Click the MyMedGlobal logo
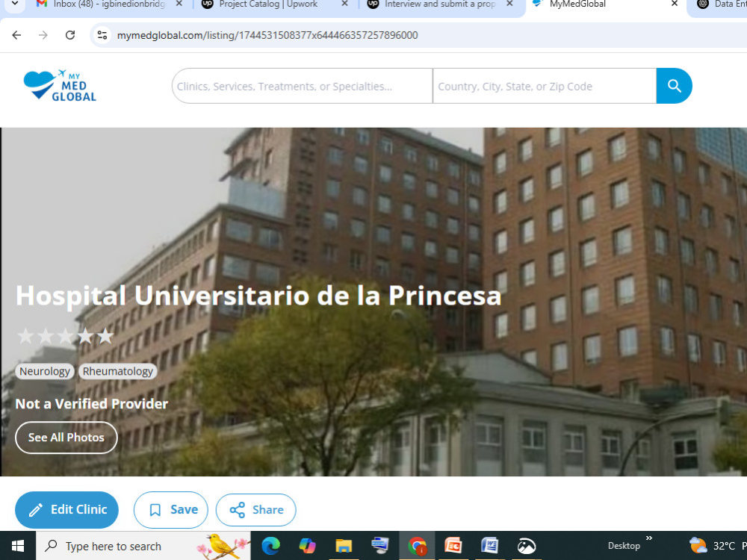Screen dimensions: 747x560 60,86
